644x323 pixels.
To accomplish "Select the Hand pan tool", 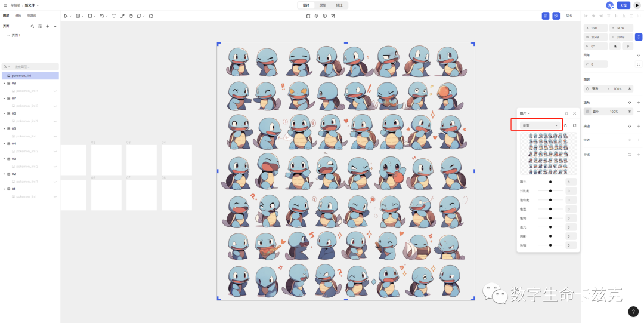I will [x=131, y=16].
